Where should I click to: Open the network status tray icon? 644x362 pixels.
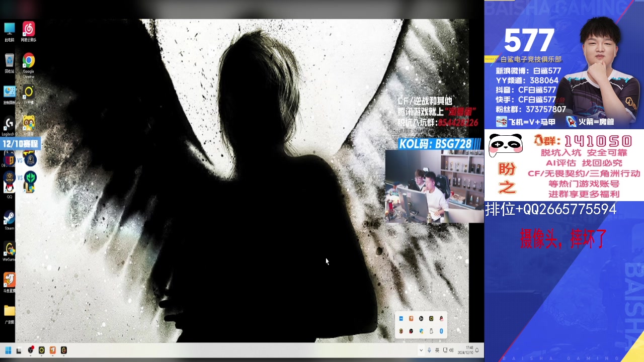(445, 350)
